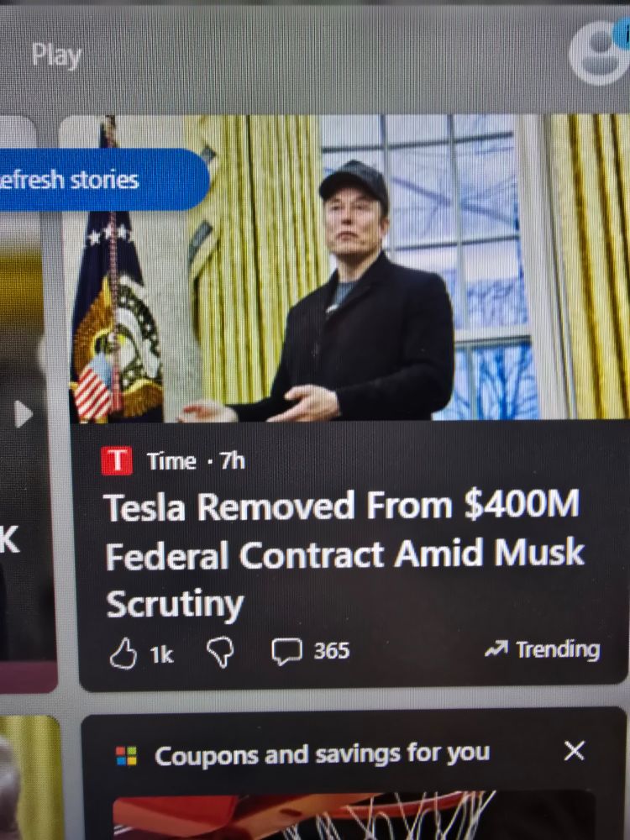Open the Coupons and savings for you title
This screenshot has width=630, height=840.
coord(322,754)
